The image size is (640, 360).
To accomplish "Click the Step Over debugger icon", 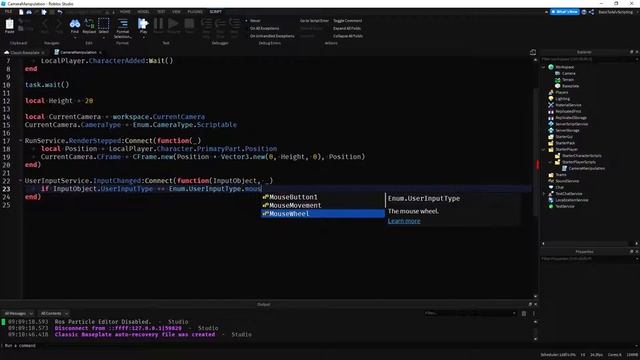I will point(220,24).
